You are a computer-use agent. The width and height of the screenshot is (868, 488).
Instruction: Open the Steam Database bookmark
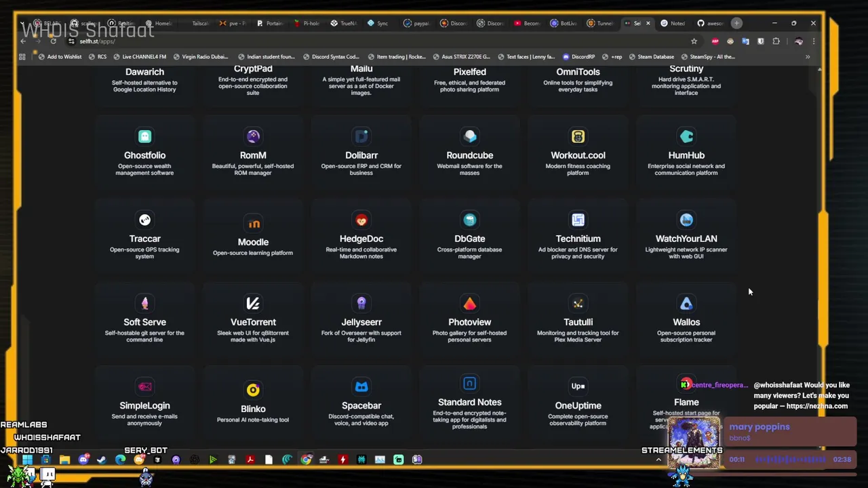point(650,57)
